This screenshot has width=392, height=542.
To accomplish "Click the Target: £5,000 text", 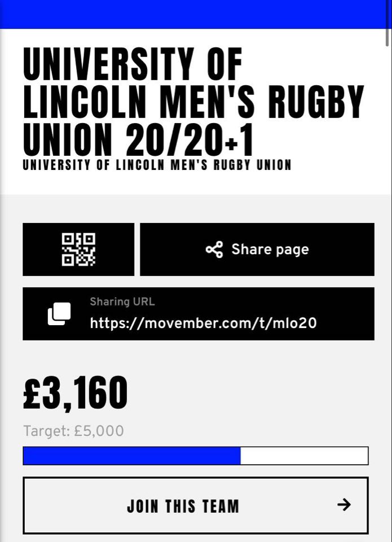I will pyautogui.click(x=73, y=431).
